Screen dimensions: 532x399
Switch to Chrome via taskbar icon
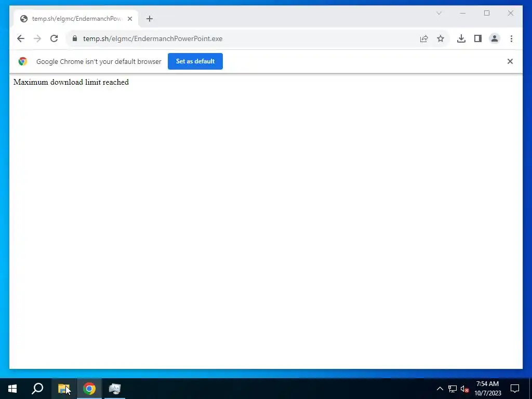89,389
